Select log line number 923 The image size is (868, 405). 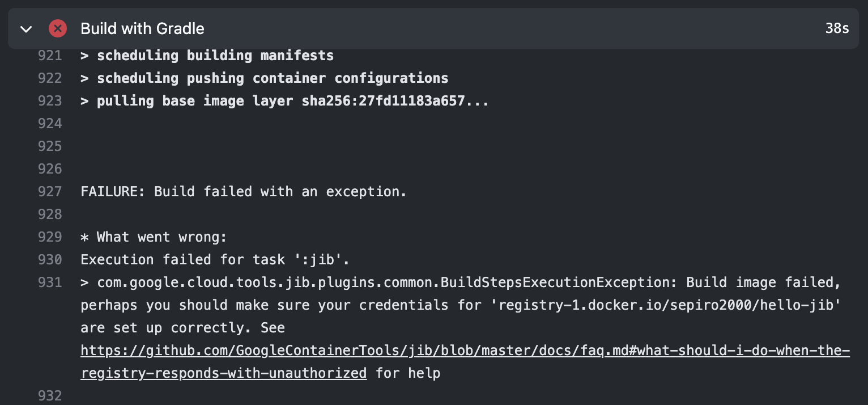pos(50,101)
